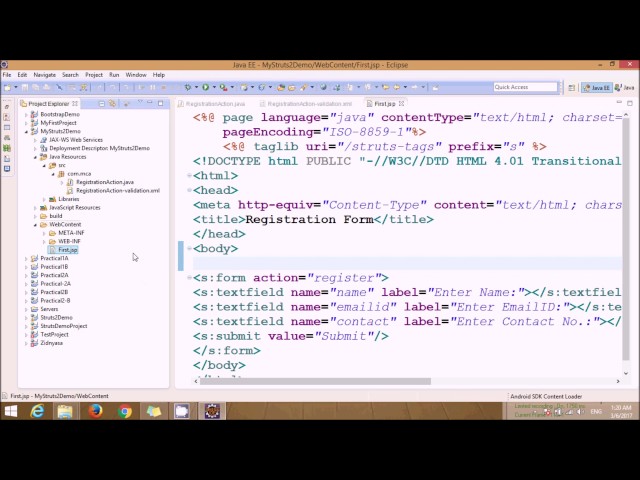The height and width of the screenshot is (480, 640).
Task: Collapse the body tag fold marker
Action: (189, 248)
